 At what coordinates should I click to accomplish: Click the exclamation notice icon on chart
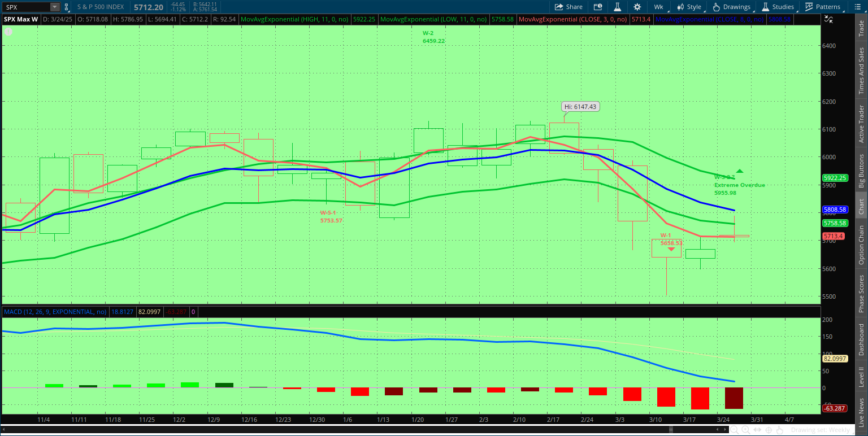8,32
